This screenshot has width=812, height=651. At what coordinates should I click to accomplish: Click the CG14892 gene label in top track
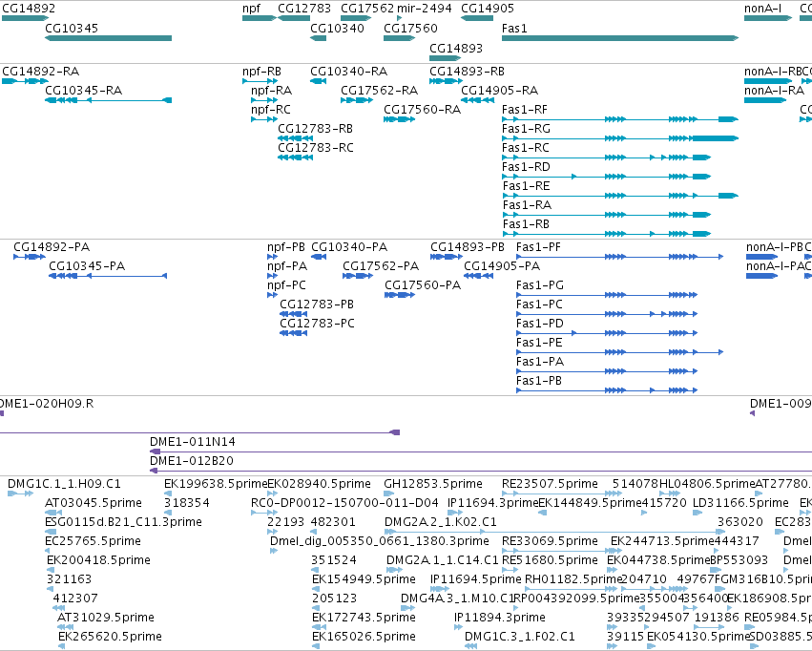click(x=29, y=9)
